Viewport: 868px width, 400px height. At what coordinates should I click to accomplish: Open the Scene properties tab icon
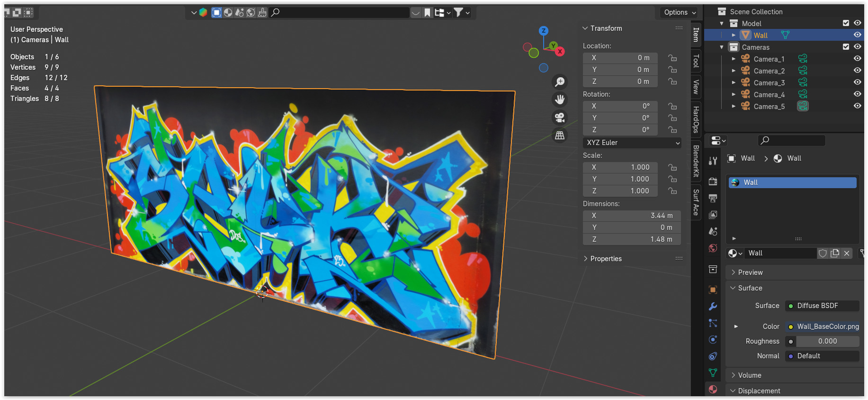pos(713,231)
